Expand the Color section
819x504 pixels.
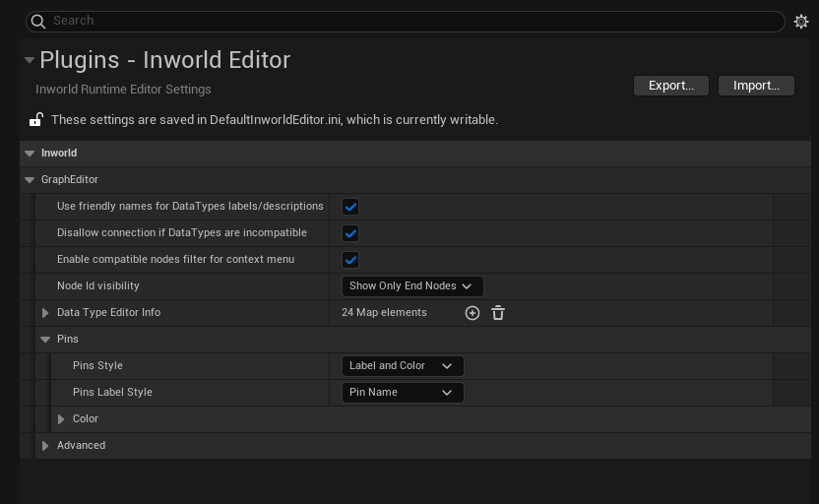pos(61,419)
